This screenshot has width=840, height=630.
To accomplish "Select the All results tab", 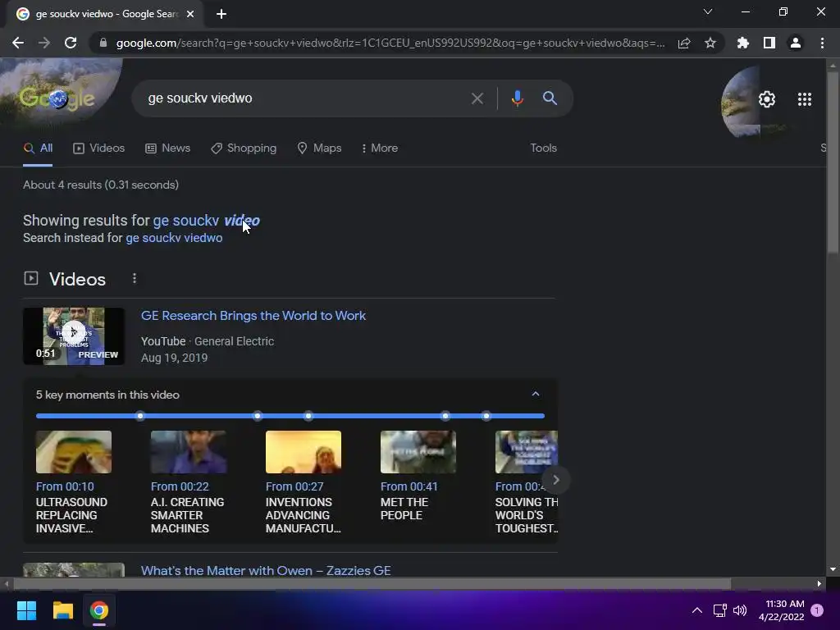I will [x=38, y=148].
